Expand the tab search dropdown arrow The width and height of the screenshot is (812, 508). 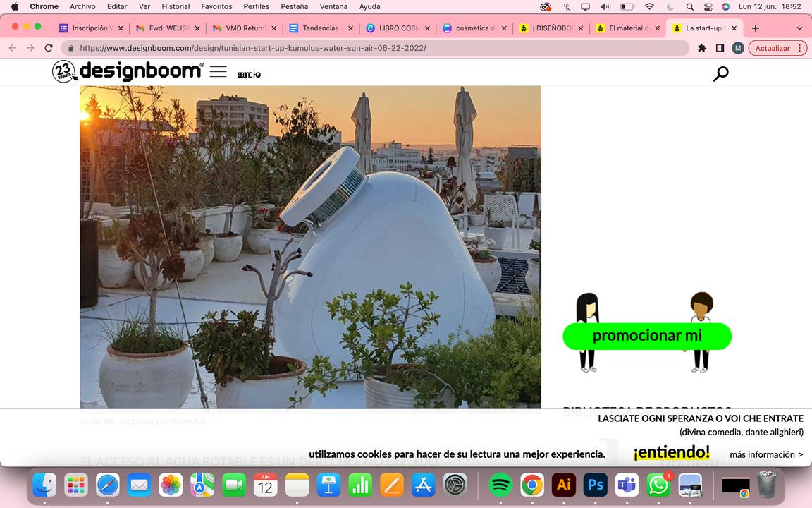click(x=799, y=28)
